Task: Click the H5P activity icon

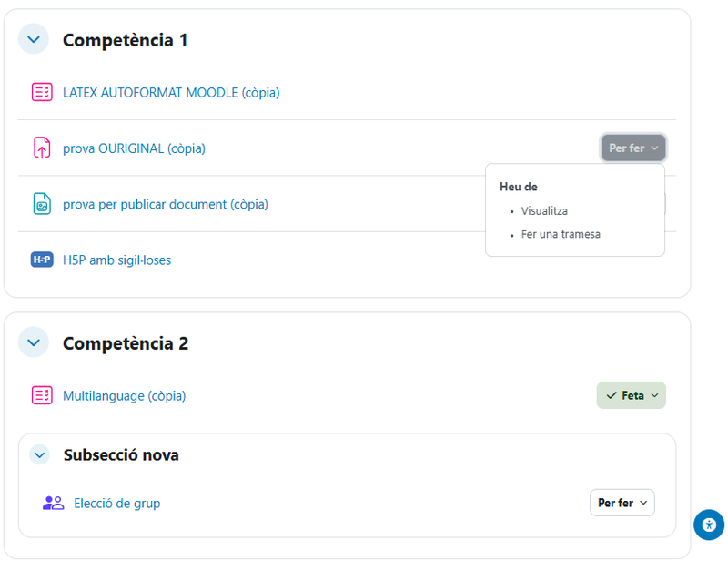Action: [x=42, y=260]
